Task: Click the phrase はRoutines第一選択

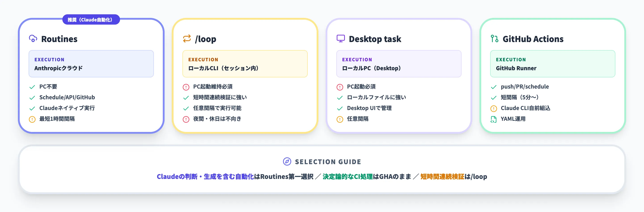Action: point(284,177)
